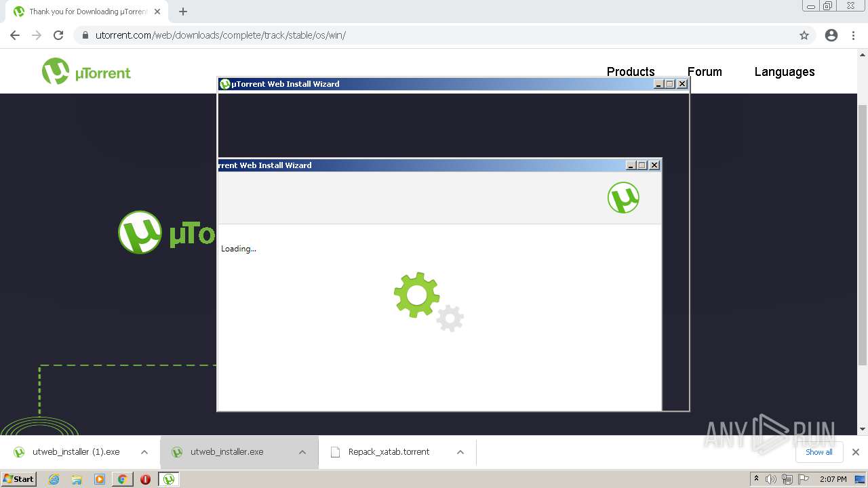This screenshot has width=868, height=488.
Task: Click the small grey gear icon
Action: pos(450,318)
